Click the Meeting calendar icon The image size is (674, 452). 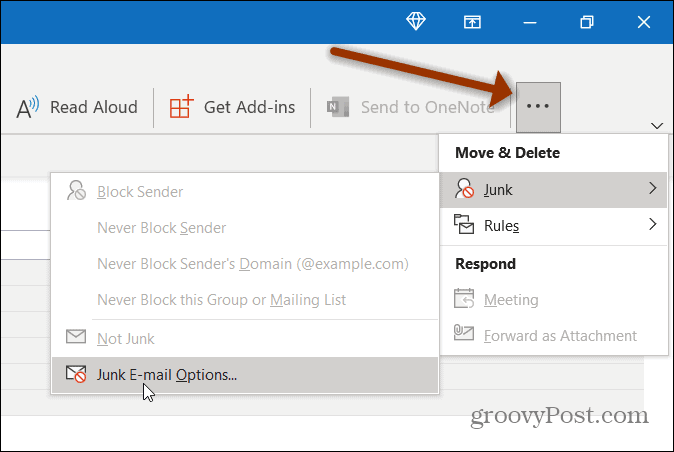click(x=464, y=299)
